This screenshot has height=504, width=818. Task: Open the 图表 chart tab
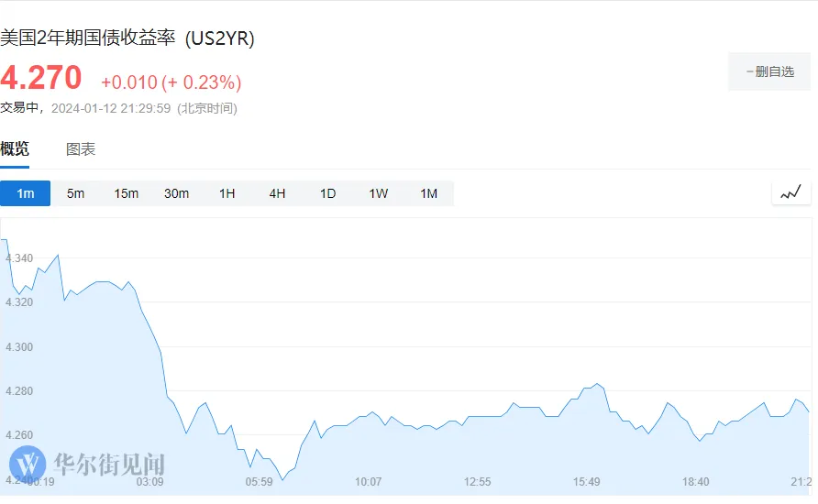point(81,149)
